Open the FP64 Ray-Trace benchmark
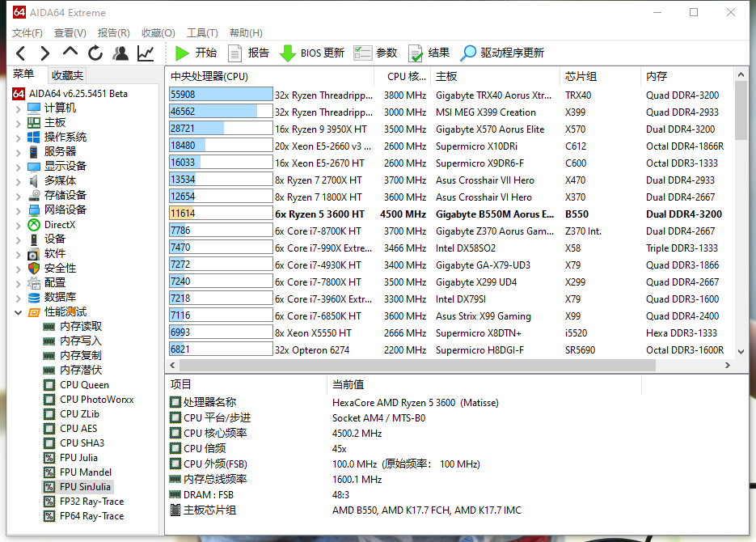The height and width of the screenshot is (542, 756). click(x=84, y=516)
